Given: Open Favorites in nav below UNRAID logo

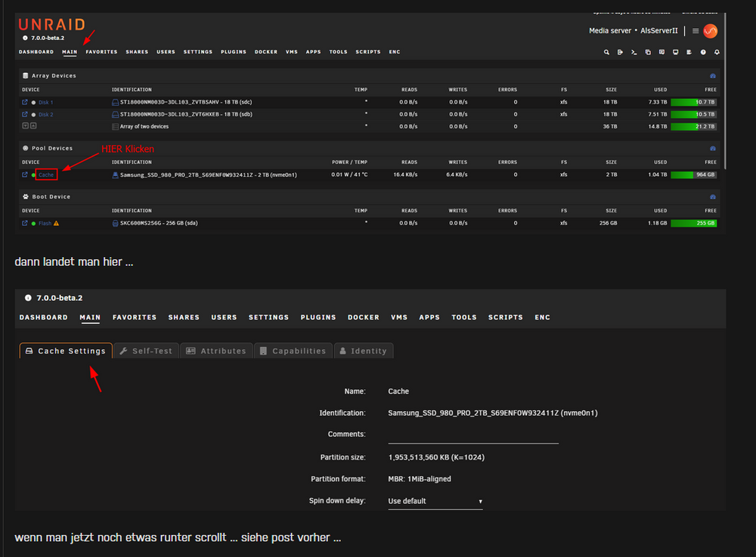Looking at the screenshot, I should click(101, 52).
